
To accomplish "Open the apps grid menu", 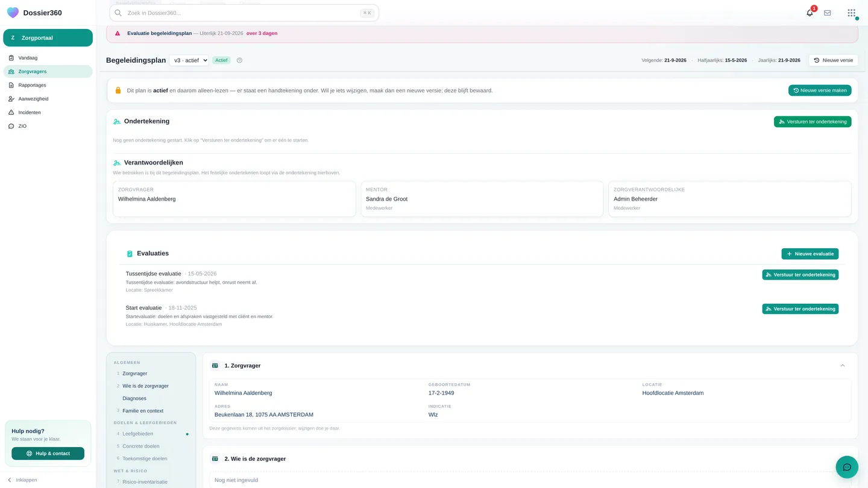I will [x=851, y=13].
